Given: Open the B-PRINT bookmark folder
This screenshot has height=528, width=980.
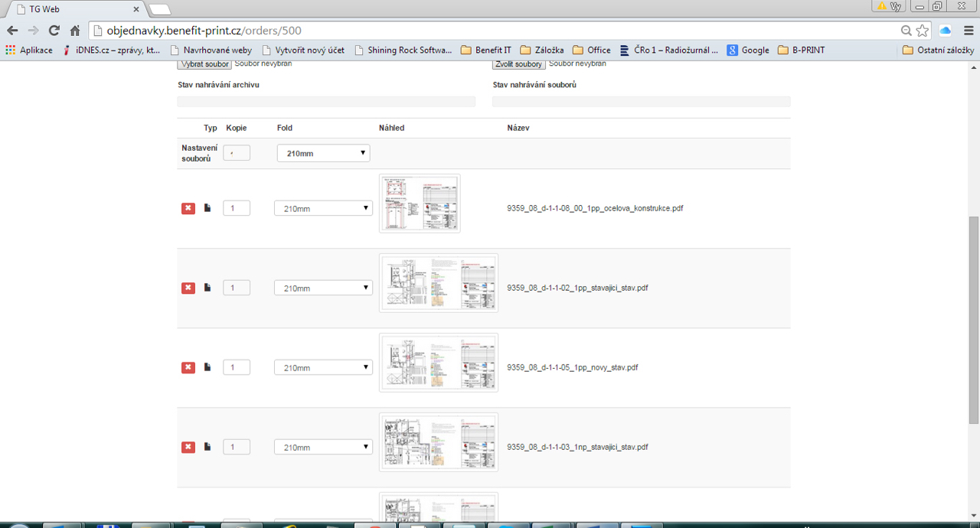Looking at the screenshot, I should [801, 50].
